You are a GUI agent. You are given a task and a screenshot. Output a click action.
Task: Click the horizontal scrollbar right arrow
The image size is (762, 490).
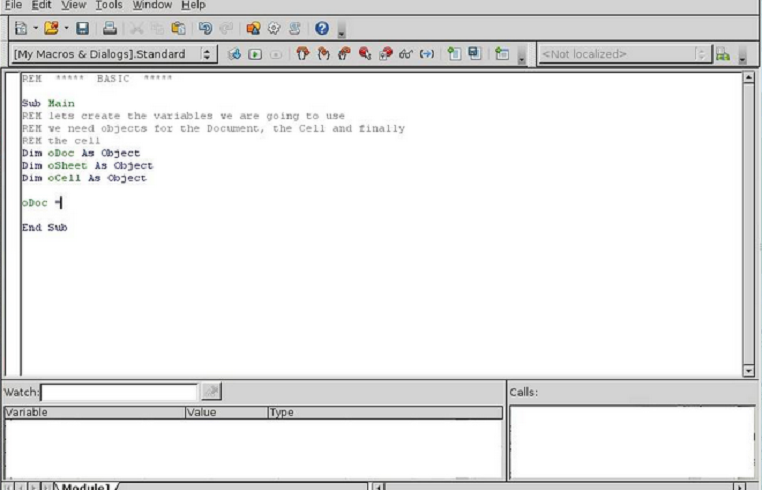coord(740,486)
